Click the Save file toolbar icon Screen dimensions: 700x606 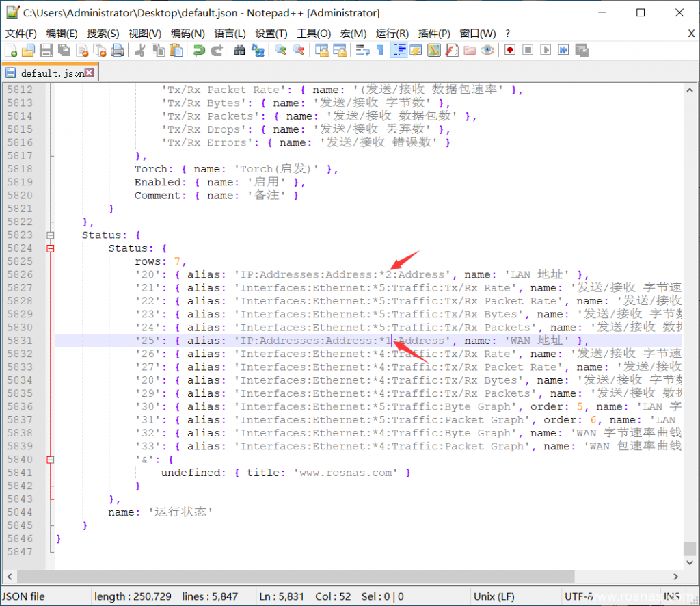coord(46,50)
